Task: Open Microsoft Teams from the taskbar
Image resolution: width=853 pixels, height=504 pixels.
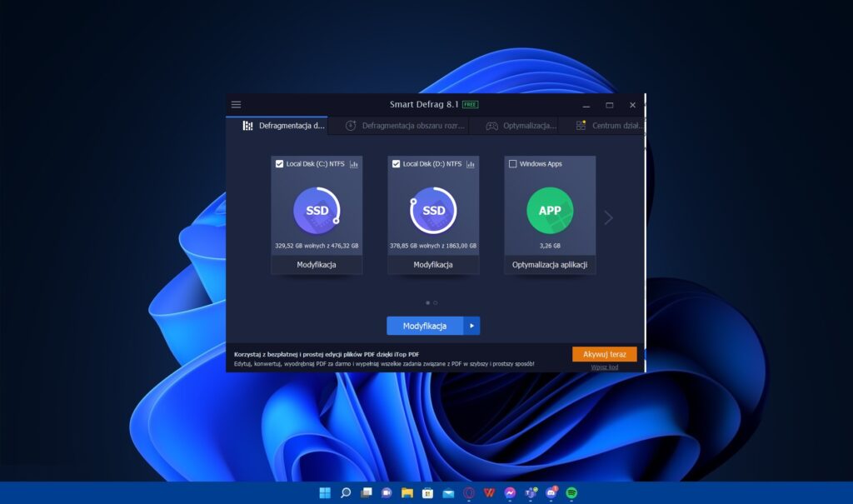Action: 531,493
